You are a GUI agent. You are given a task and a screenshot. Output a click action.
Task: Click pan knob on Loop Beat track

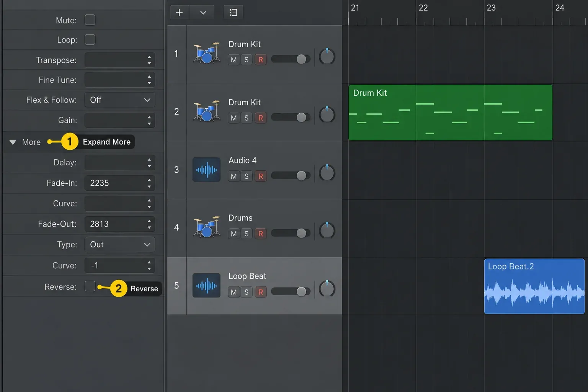click(327, 289)
